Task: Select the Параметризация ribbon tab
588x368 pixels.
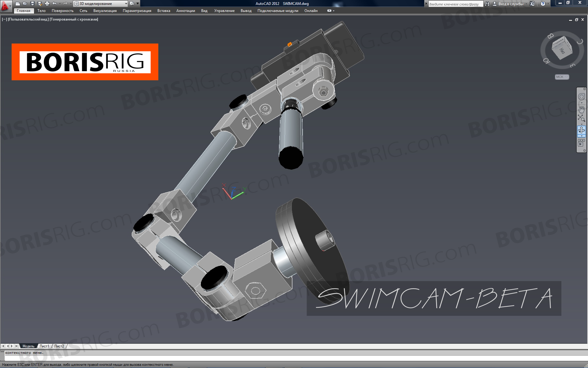Action: click(137, 11)
